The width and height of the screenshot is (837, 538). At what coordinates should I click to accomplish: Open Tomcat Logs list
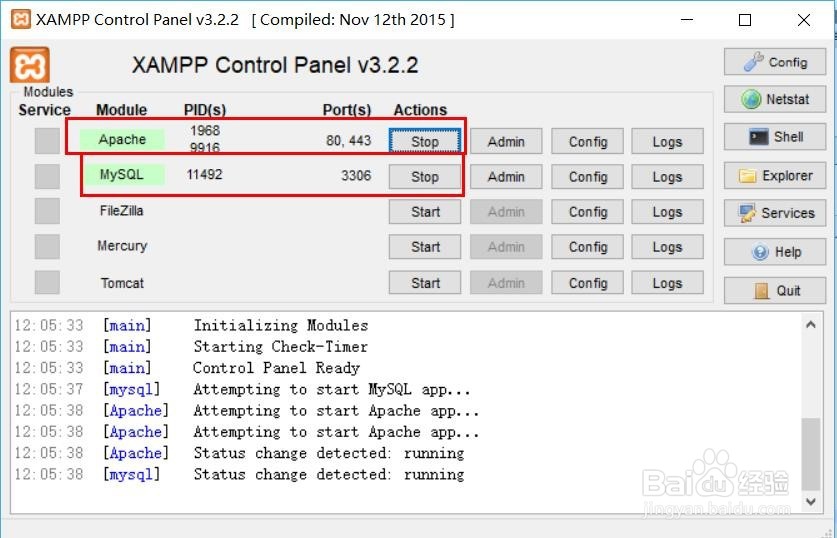point(667,283)
